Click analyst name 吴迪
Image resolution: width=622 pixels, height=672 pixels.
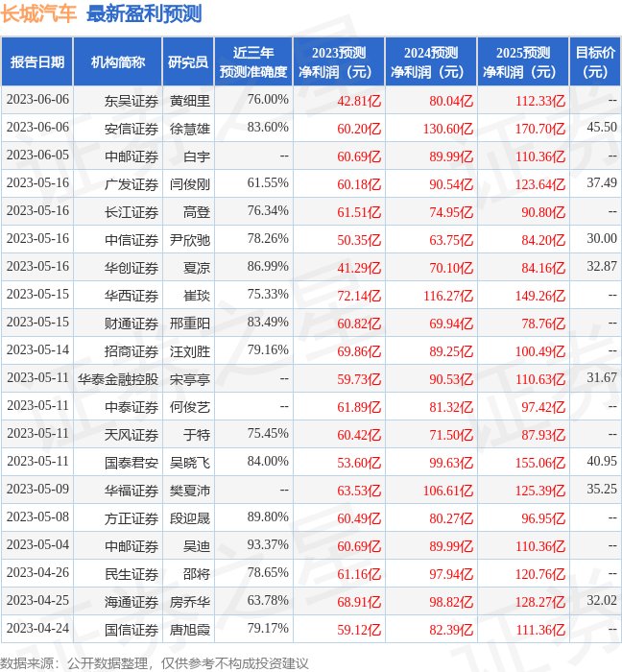pos(197,547)
